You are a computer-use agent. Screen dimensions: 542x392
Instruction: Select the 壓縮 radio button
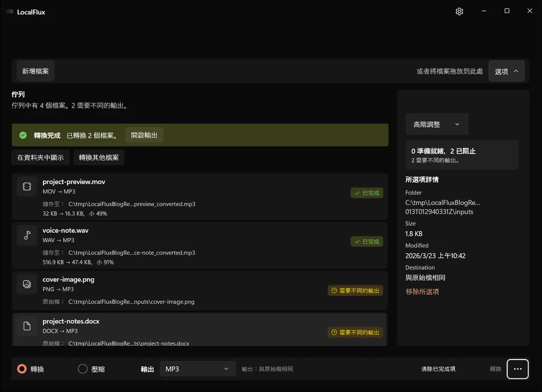point(83,369)
